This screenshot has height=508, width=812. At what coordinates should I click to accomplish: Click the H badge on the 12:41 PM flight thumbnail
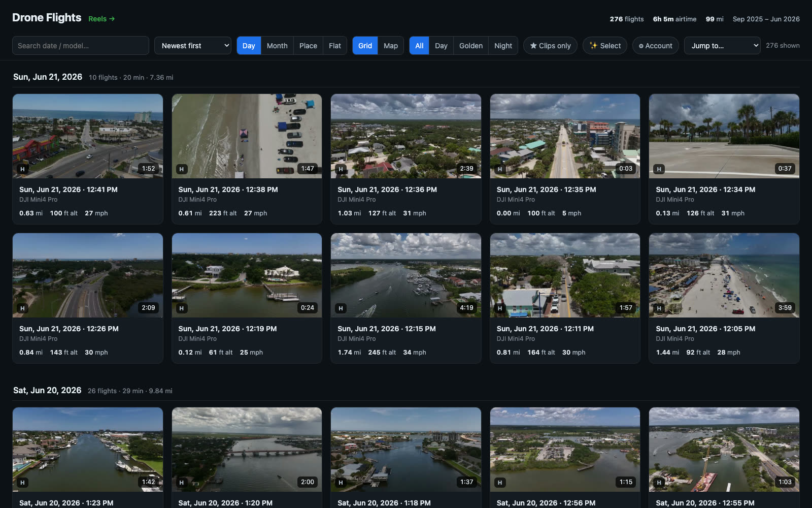(x=22, y=169)
